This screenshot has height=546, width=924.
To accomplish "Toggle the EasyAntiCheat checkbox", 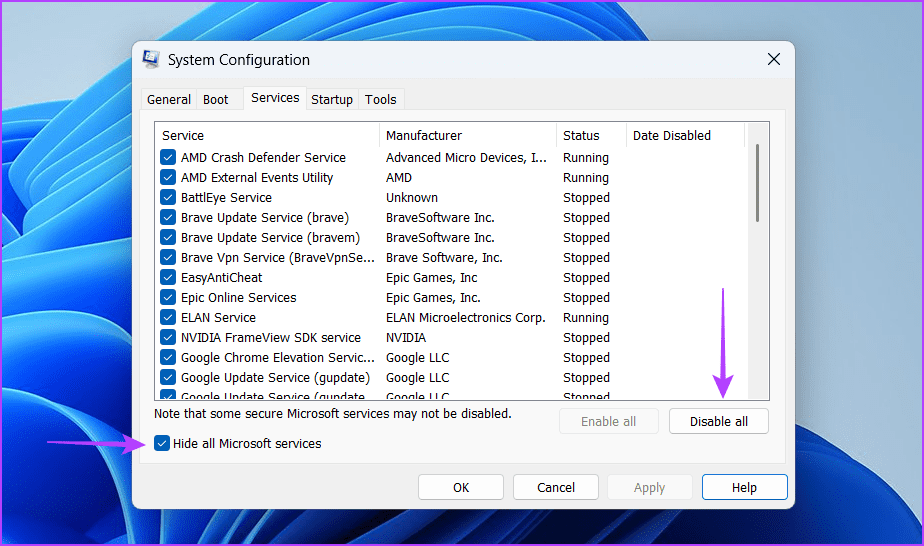I will (168, 277).
